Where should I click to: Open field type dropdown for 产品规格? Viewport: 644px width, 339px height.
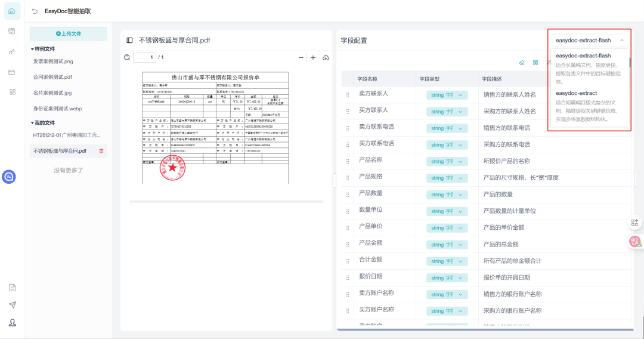tap(447, 178)
